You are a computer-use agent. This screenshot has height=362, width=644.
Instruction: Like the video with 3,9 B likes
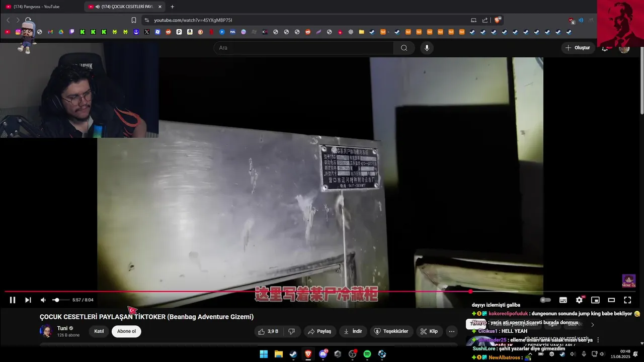coord(269,331)
